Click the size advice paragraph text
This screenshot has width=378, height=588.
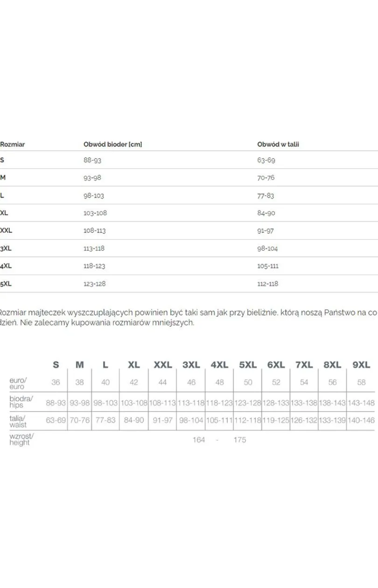(188, 318)
